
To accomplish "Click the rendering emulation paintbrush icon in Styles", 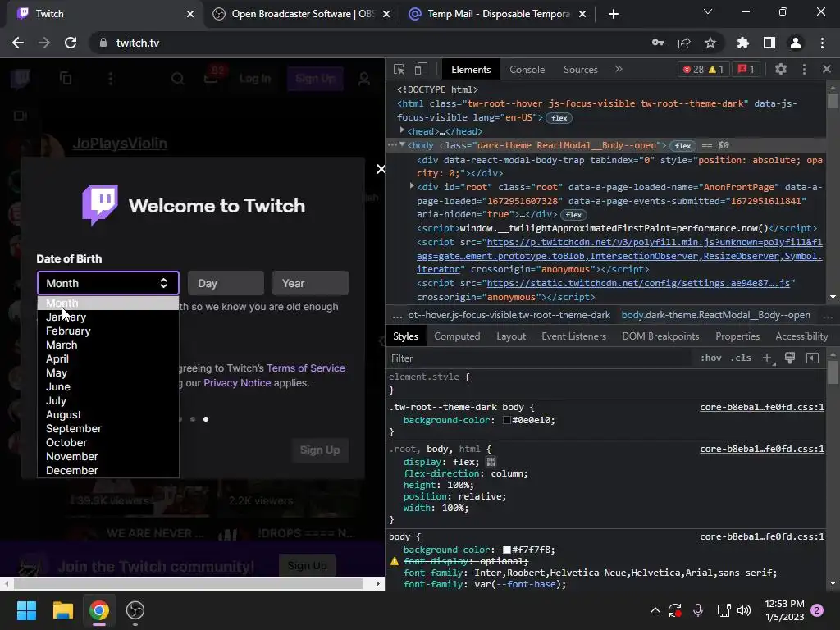I will click(x=790, y=358).
